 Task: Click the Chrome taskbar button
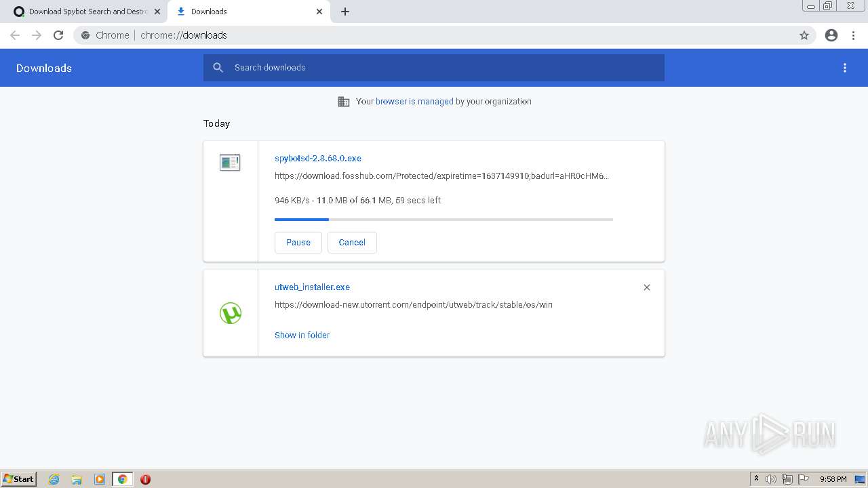tap(123, 479)
